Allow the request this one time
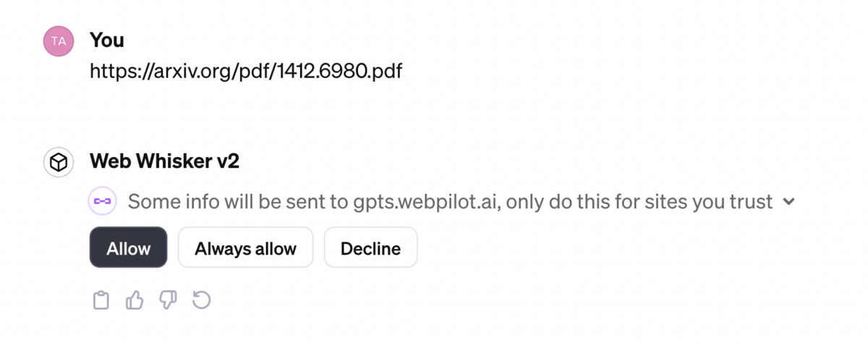The height and width of the screenshot is (345, 868). 128,248
